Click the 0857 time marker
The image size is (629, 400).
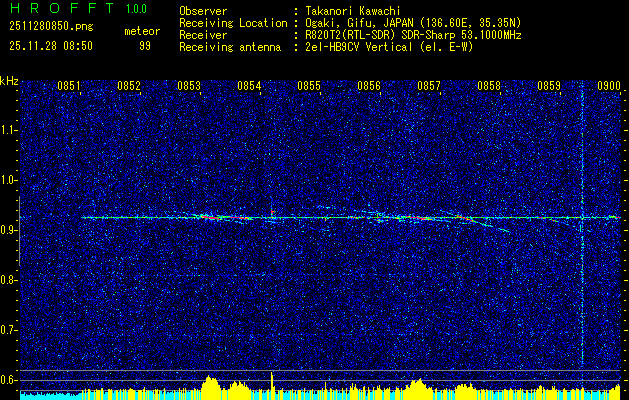428,86
